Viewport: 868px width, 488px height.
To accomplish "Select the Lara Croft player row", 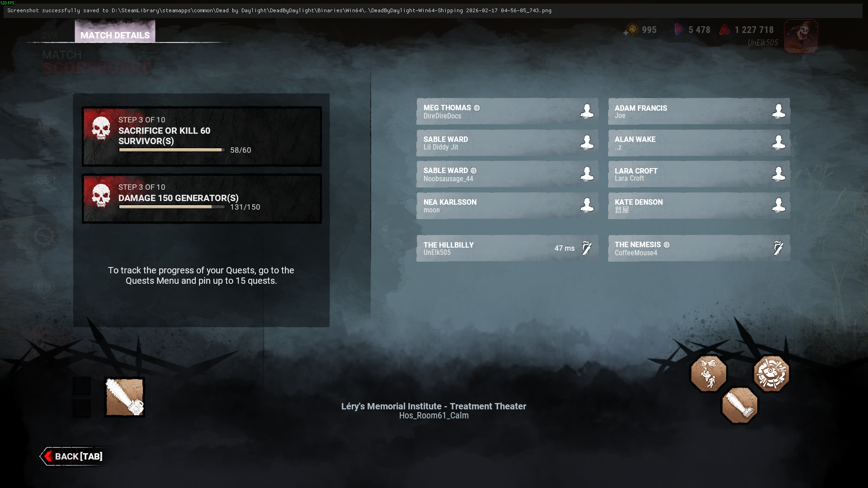I will pos(699,174).
